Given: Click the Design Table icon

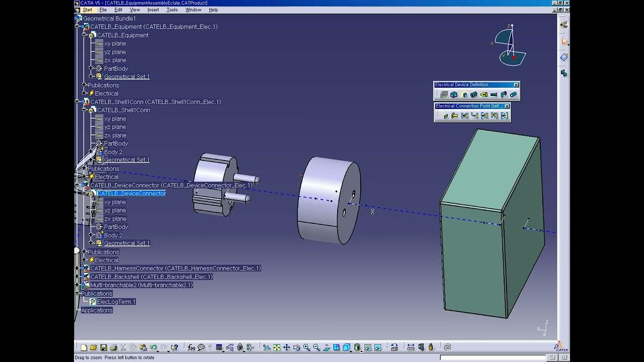Looking at the screenshot, I should (219, 347).
